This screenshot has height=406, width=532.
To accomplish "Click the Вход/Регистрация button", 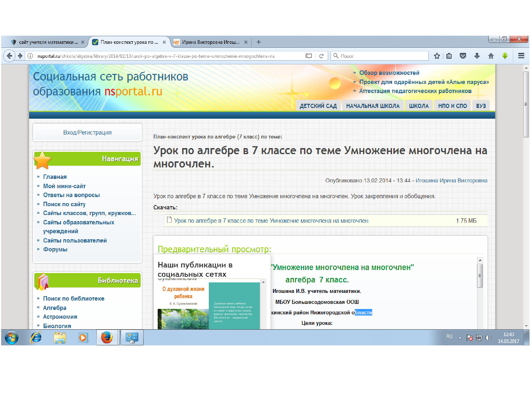I will click(87, 132).
